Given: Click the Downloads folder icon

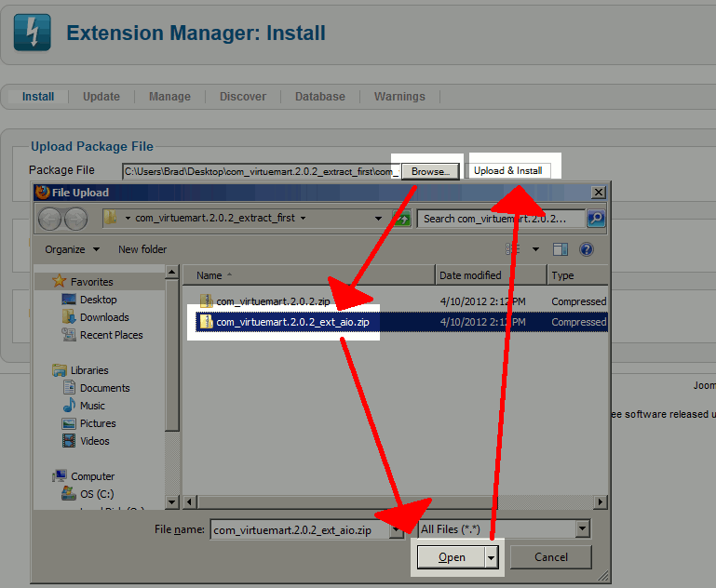Looking at the screenshot, I should coord(69,316).
